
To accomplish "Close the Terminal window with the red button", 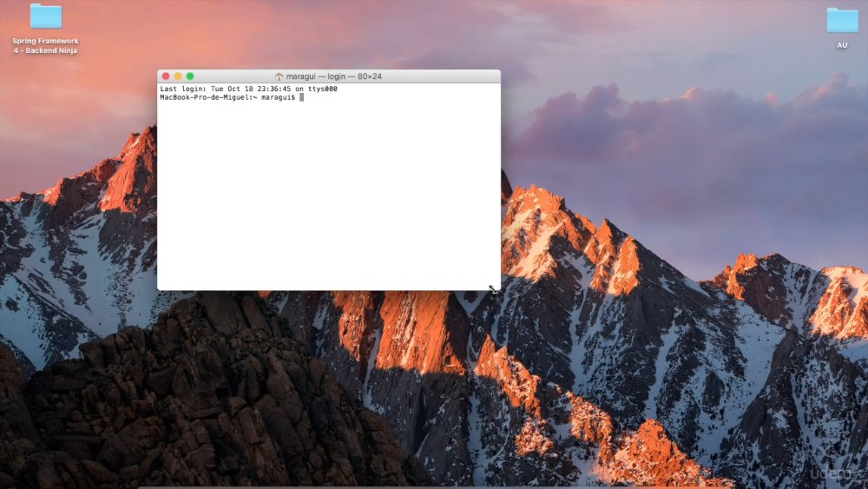I will pyautogui.click(x=166, y=76).
